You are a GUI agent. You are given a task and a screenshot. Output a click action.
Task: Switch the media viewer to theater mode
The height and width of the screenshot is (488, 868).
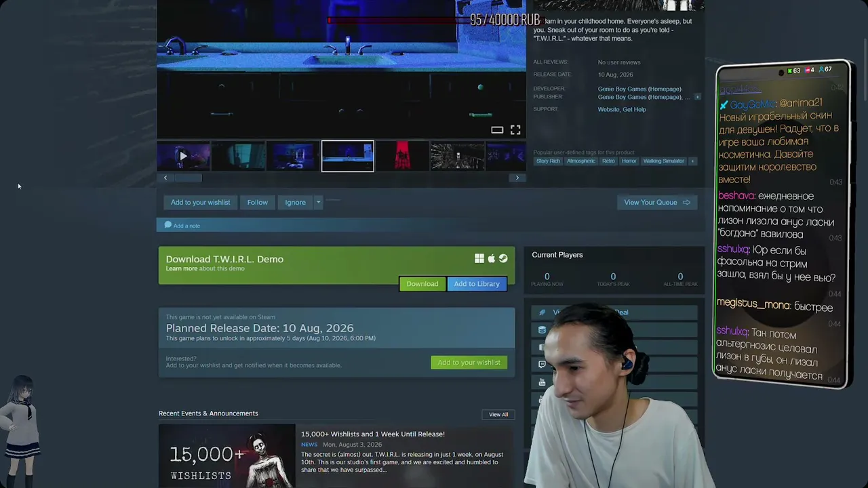point(497,129)
